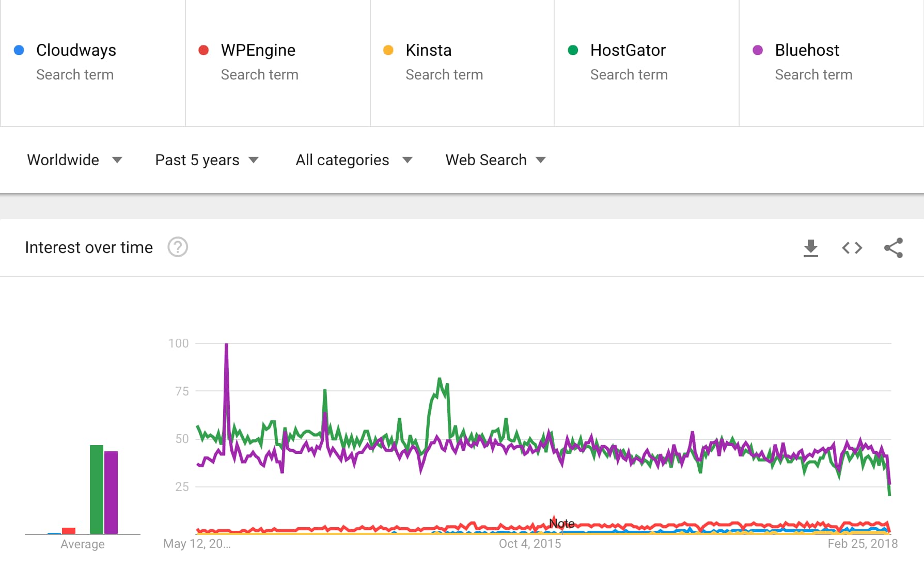Select the WPEngine search term card
Screen dimensions: 924x585
point(277,62)
